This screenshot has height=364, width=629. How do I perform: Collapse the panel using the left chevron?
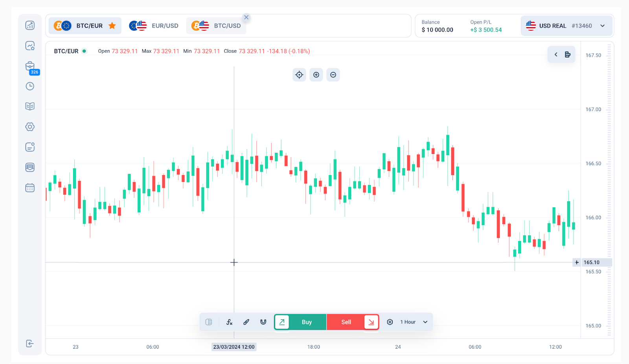[555, 54]
